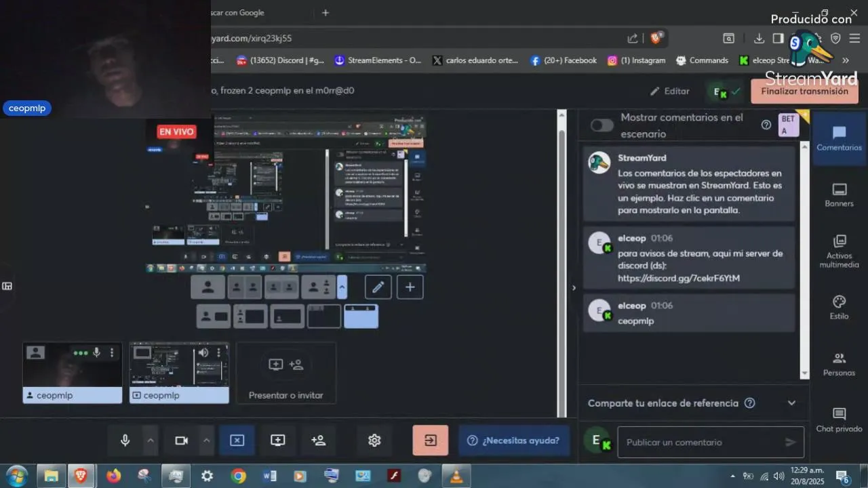The height and width of the screenshot is (488, 868).
Task: Show hidden system tray icons arrow
Action: [732, 476]
